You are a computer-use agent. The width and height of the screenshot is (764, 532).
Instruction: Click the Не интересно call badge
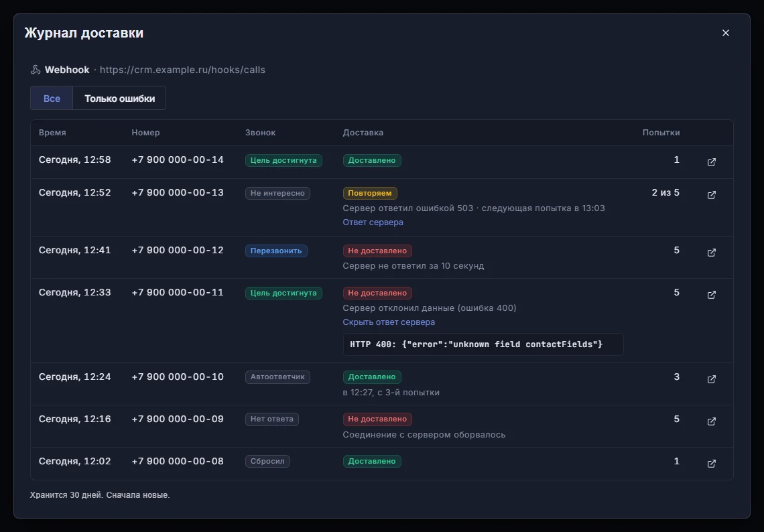click(x=277, y=194)
